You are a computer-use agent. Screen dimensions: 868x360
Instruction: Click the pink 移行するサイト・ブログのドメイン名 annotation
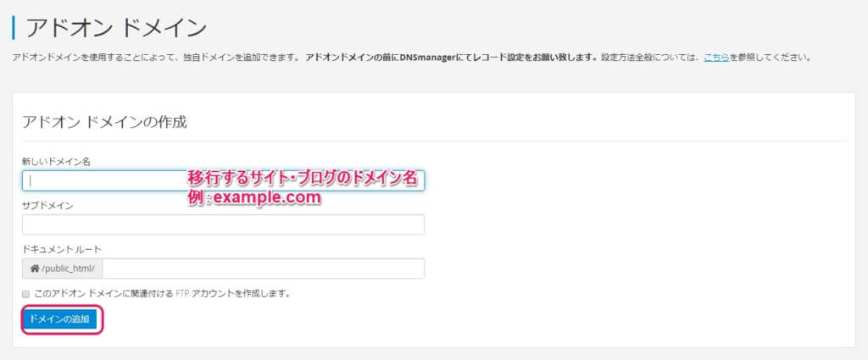302,179
